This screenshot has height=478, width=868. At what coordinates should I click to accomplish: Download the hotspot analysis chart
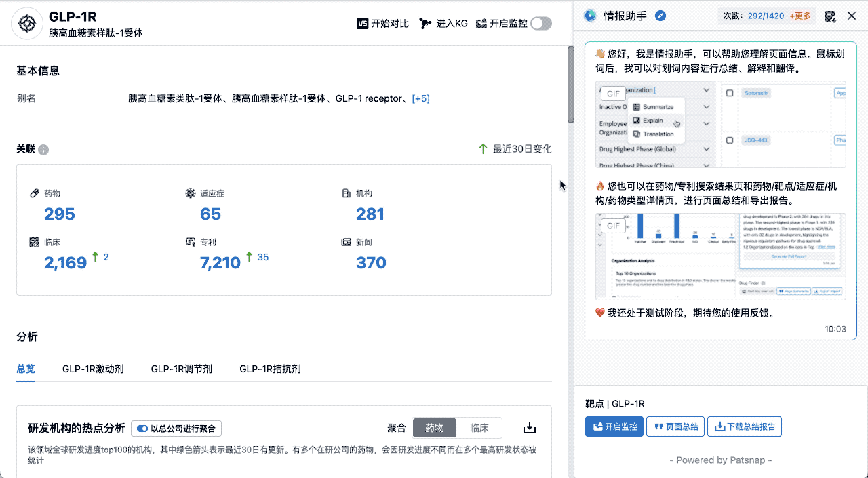[x=530, y=428]
